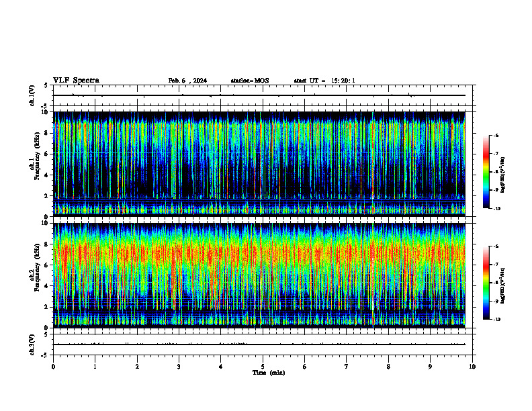Click the -6 tick on ch.1 colorbar

(x=496, y=136)
